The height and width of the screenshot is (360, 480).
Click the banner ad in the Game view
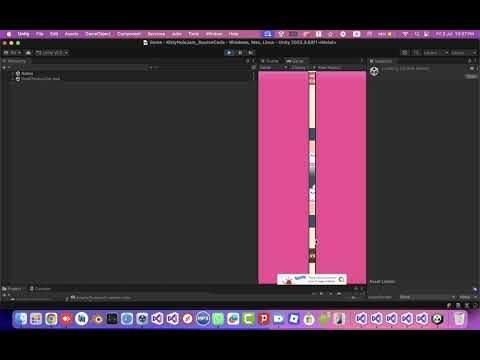pos(312,279)
